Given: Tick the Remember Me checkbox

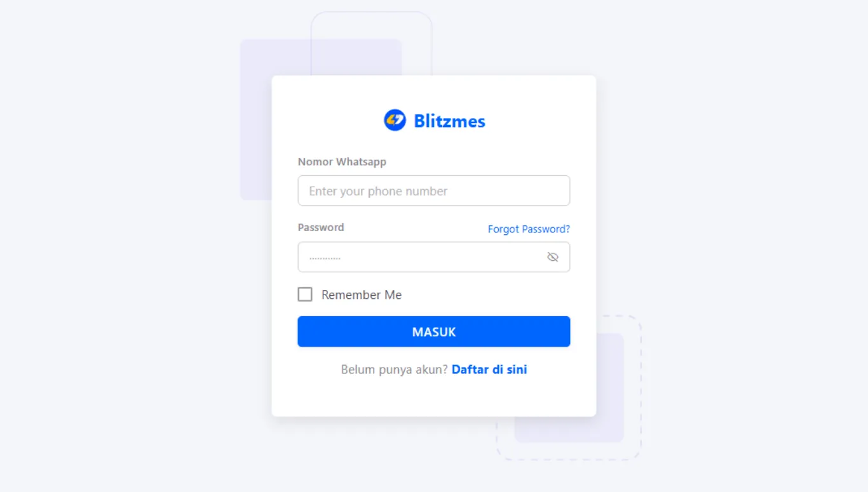Looking at the screenshot, I should point(305,295).
